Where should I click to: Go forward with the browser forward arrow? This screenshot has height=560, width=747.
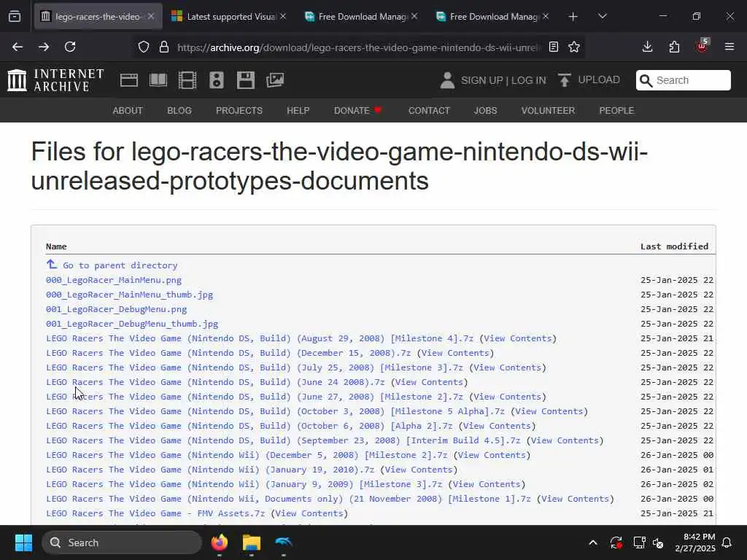pos(44,47)
